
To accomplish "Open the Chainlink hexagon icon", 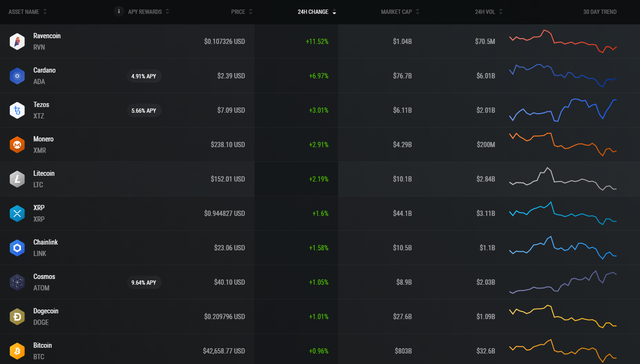I will (x=17, y=248).
